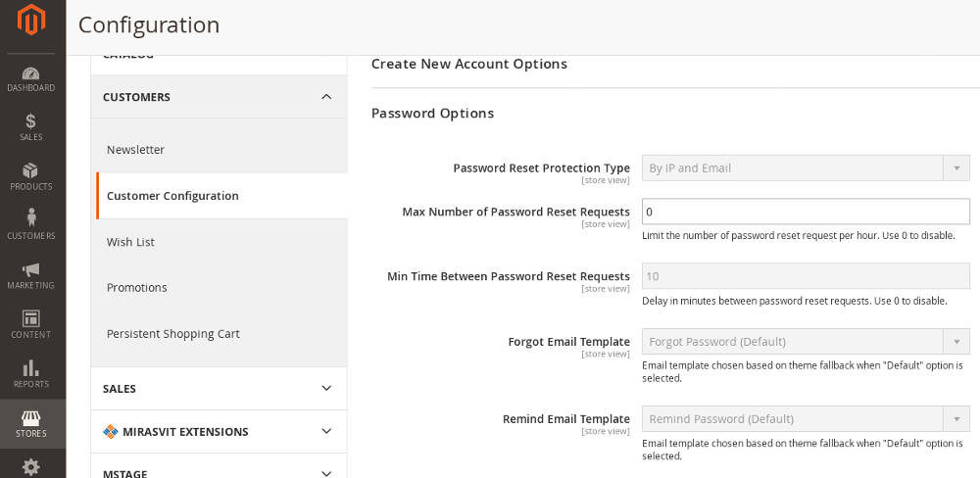The width and height of the screenshot is (980, 478).
Task: Open the Dashboard sidebar icon
Action: tap(31, 79)
